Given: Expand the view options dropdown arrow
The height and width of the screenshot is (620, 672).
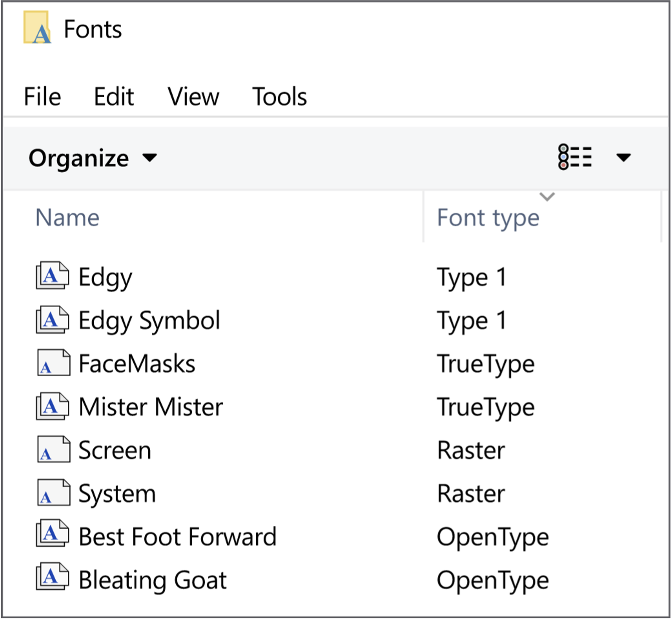Looking at the screenshot, I should [x=623, y=158].
